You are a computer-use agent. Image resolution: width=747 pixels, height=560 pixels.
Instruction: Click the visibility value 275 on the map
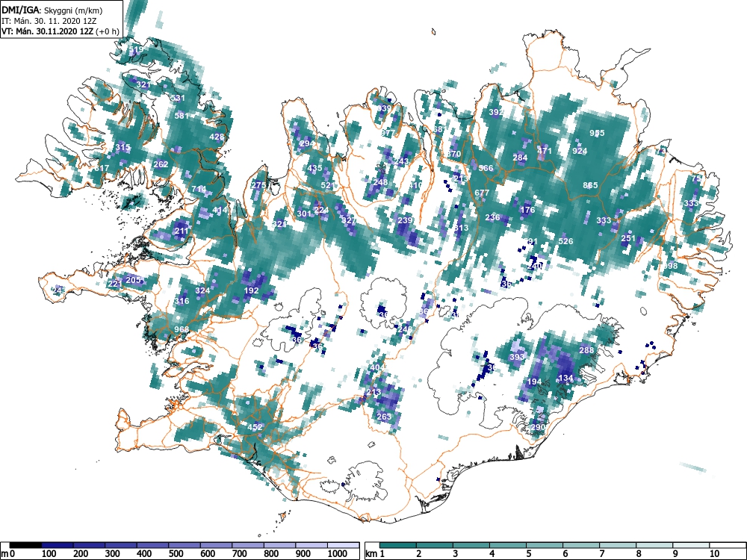pos(258,185)
